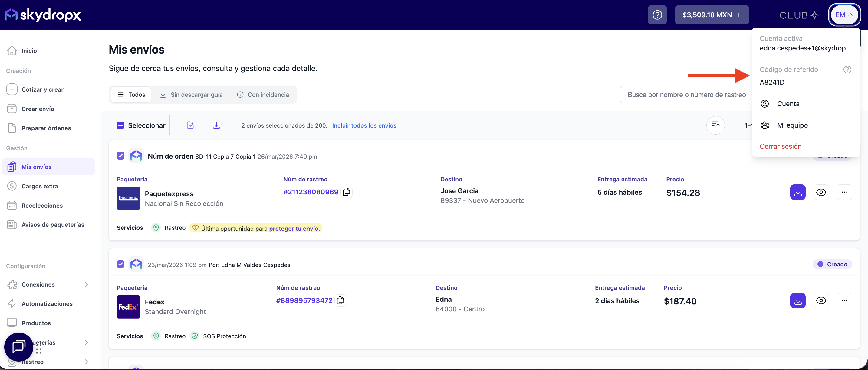Screen dimensions: 868x370
Task: Download label for the Paquetexpress shipment
Action: click(x=797, y=192)
